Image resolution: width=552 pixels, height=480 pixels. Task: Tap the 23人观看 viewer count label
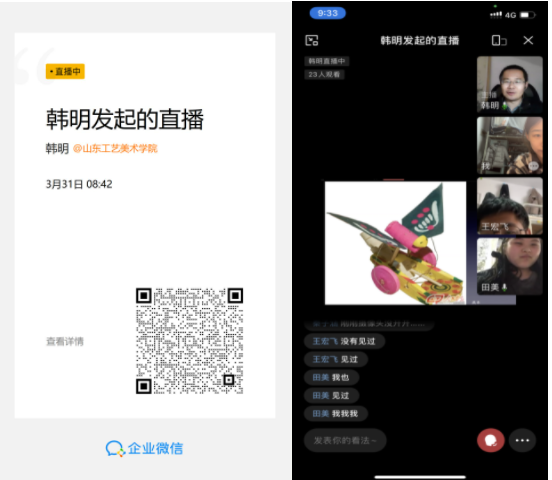[x=324, y=74]
